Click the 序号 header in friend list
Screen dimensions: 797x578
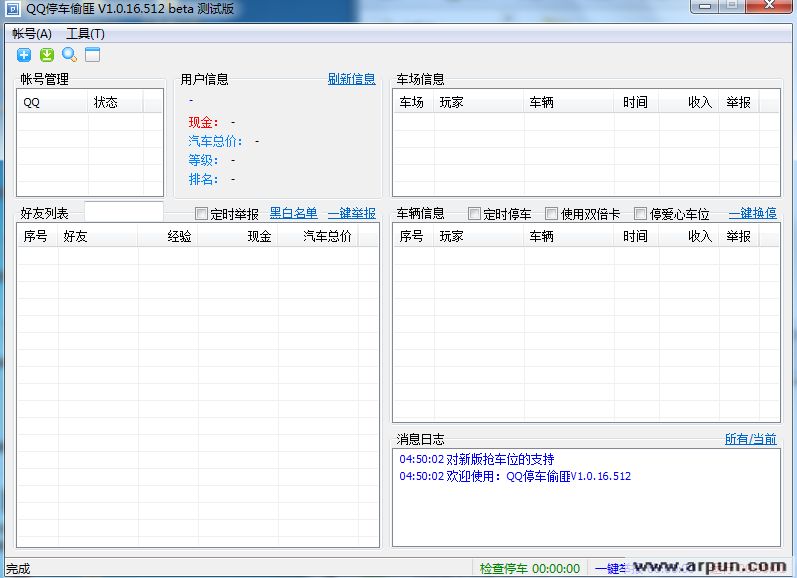pos(38,236)
